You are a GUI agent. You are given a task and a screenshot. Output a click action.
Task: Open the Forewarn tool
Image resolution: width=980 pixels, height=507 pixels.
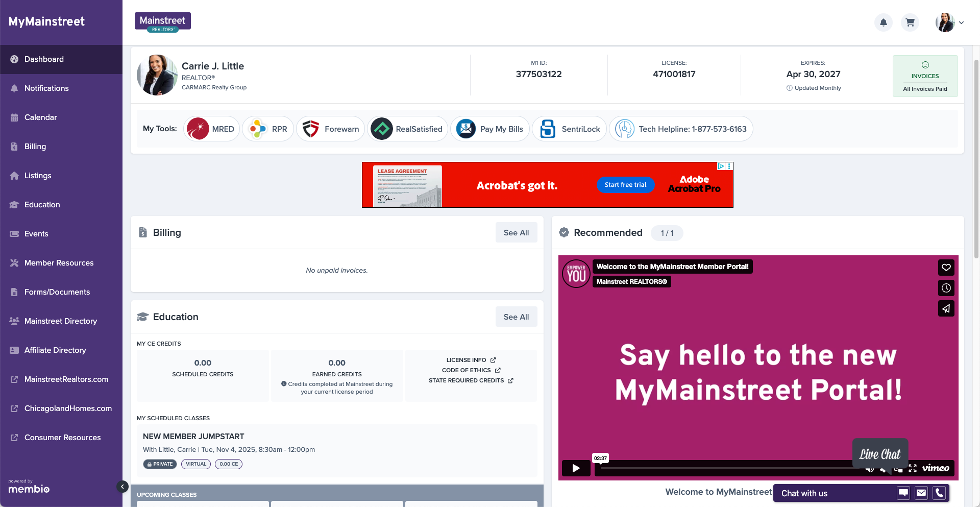pos(330,129)
